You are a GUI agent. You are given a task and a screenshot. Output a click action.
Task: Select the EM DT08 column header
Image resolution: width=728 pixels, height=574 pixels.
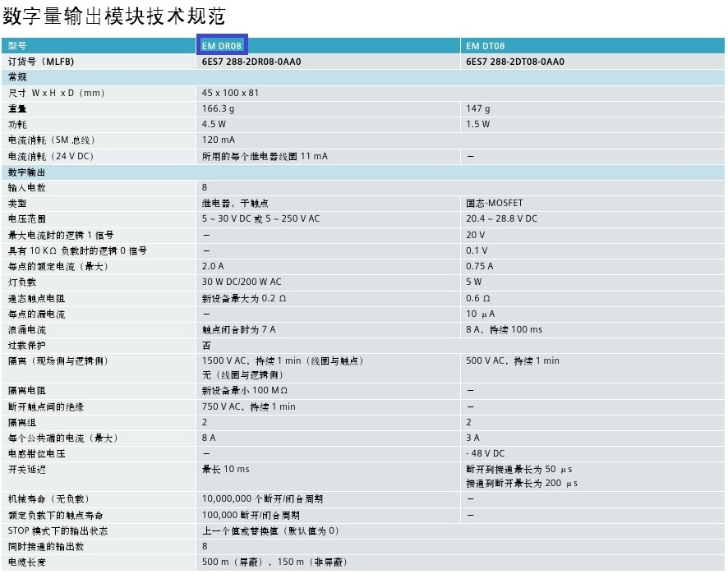[x=485, y=46]
